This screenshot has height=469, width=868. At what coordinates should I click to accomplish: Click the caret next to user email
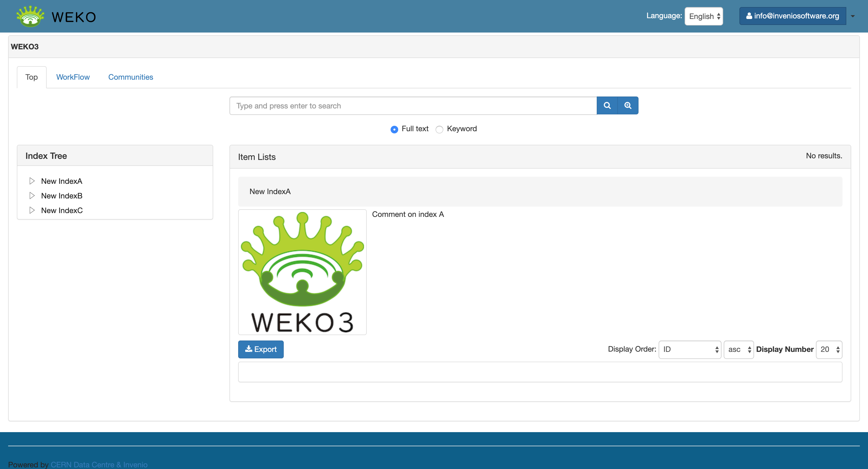853,16
